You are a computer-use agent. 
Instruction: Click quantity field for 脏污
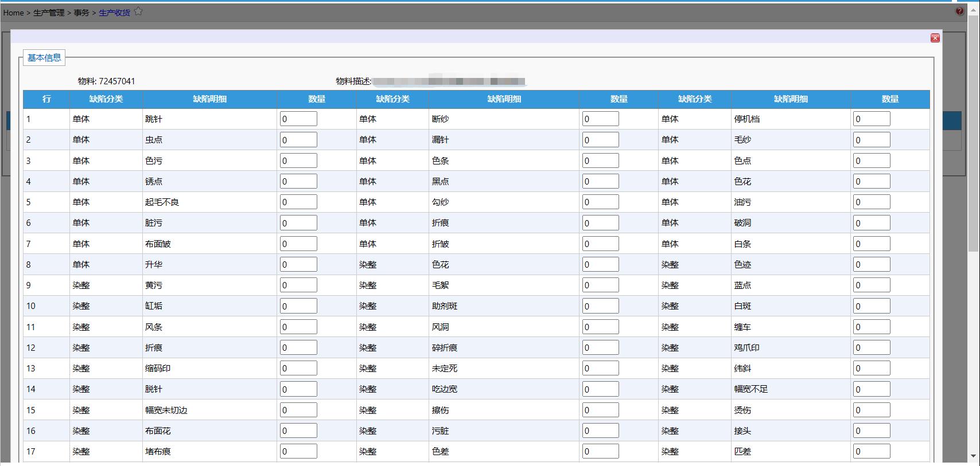[x=298, y=223]
